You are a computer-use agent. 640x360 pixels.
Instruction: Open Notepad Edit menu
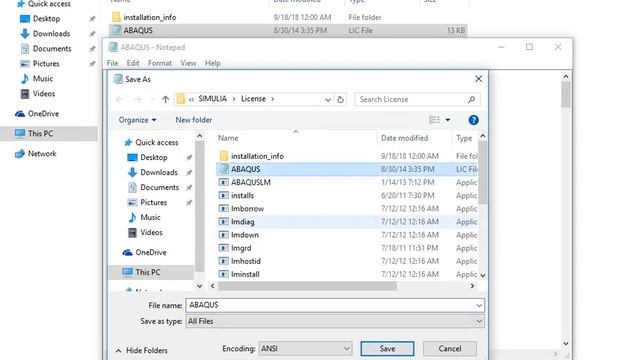[133, 63]
